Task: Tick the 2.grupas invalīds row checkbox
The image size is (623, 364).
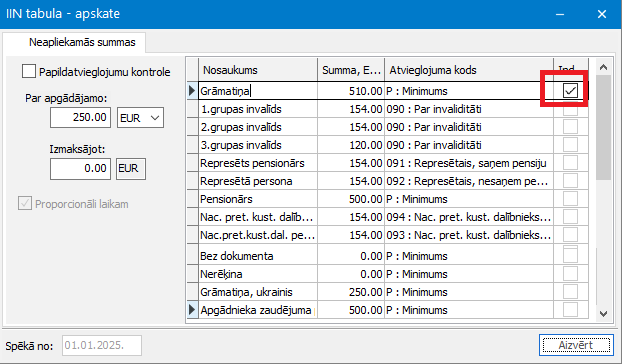Action: 570,127
